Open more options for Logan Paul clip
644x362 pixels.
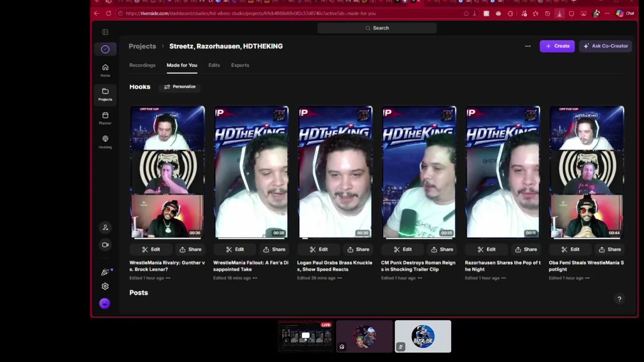point(340,278)
